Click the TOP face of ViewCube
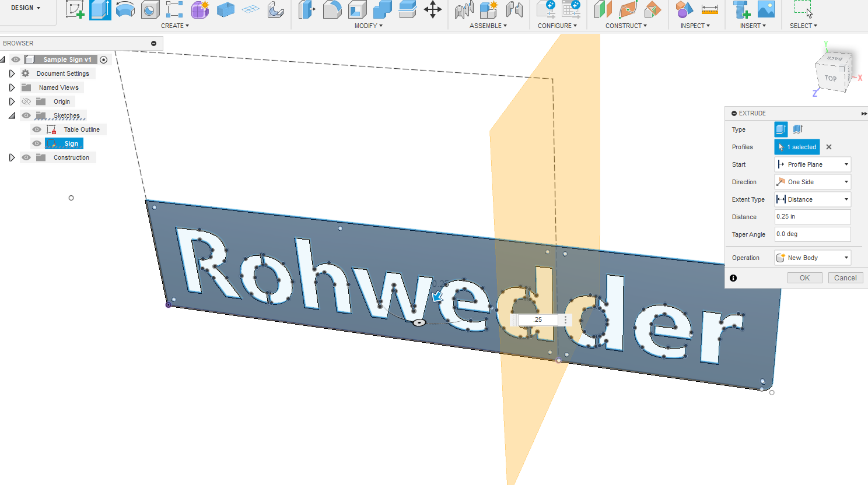This screenshot has height=485, width=868. point(830,78)
